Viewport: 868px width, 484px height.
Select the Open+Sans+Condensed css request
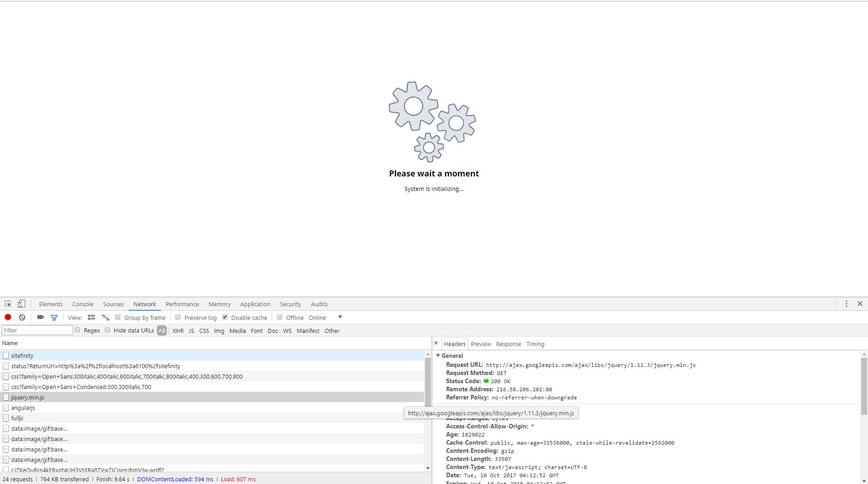click(212, 387)
